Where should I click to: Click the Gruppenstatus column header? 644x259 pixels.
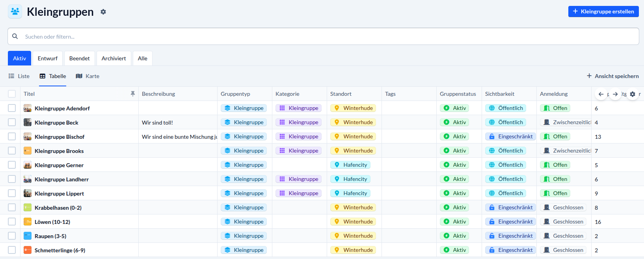[x=458, y=94]
